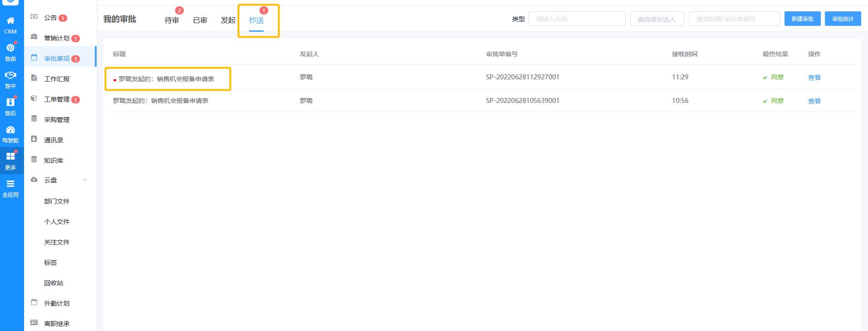Viewport: 868px width, 331px height.
Task: Click approval number SP-20220628105639001
Action: point(522,101)
